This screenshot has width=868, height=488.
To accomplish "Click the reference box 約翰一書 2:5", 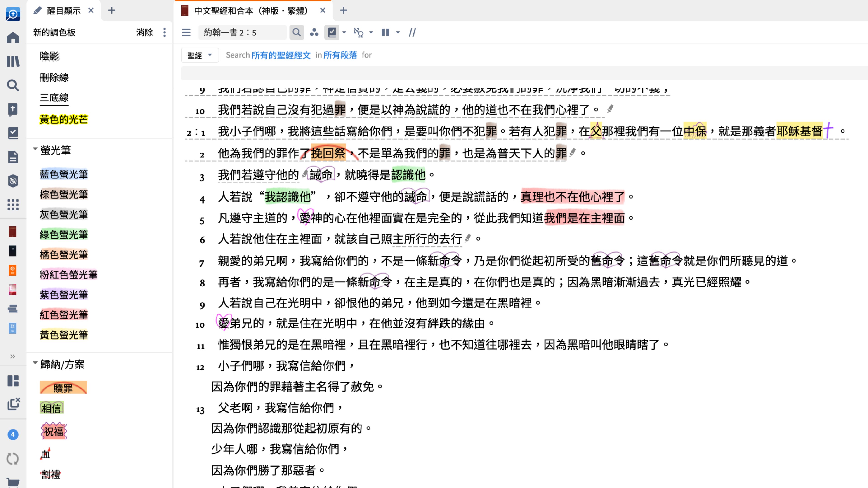I will tap(242, 32).
